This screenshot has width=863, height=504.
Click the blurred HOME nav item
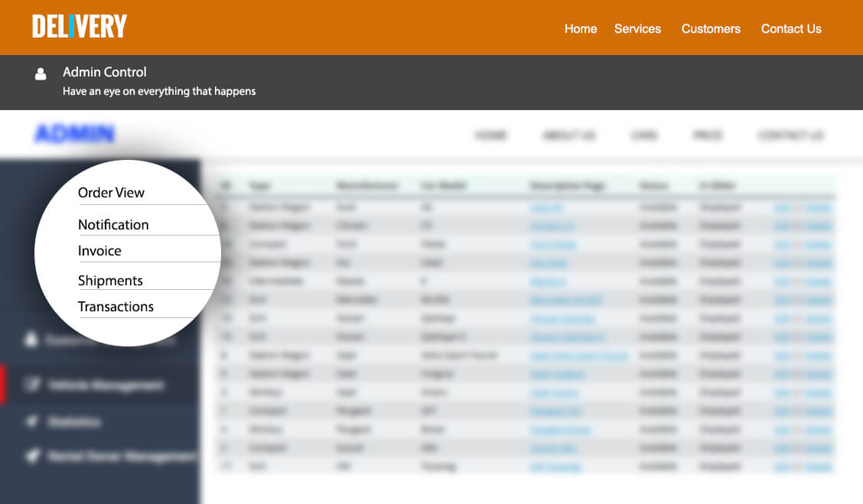(490, 135)
